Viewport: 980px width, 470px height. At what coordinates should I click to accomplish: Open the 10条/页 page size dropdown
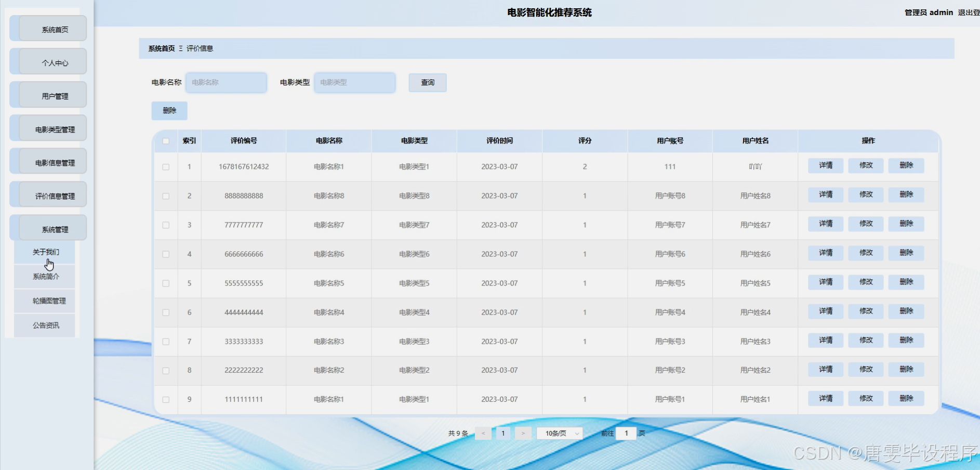coord(560,433)
